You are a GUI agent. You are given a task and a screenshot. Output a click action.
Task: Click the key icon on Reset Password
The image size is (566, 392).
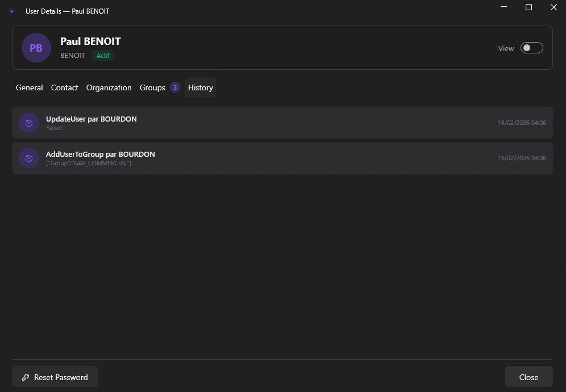point(26,377)
